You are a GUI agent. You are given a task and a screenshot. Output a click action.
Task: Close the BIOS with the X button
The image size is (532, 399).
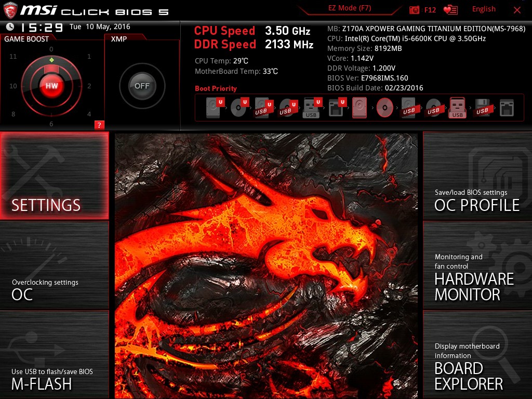click(517, 10)
